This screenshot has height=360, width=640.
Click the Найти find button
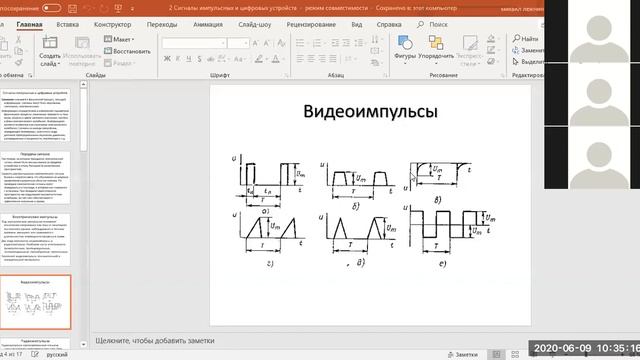tap(526, 39)
